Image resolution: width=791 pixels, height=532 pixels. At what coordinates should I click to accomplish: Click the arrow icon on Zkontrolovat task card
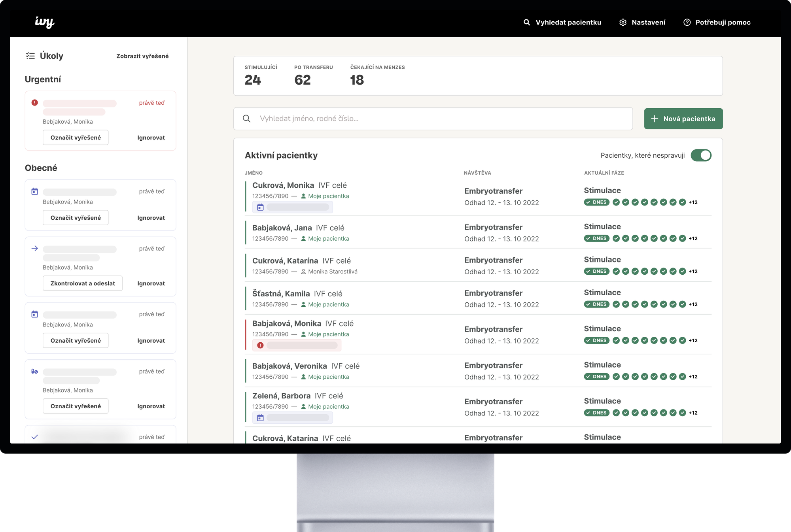pyautogui.click(x=35, y=248)
